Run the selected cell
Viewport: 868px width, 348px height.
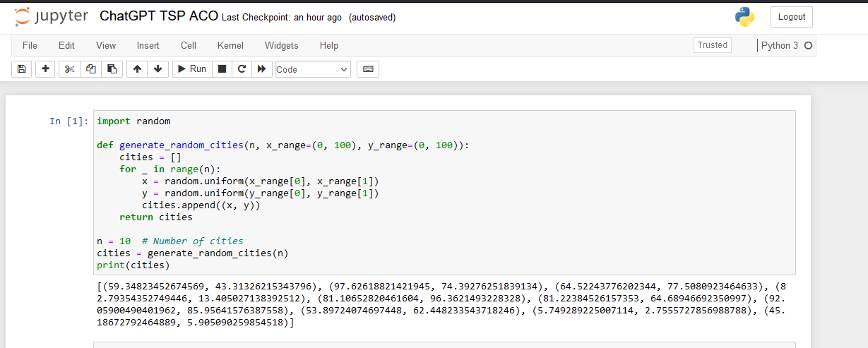click(x=191, y=69)
